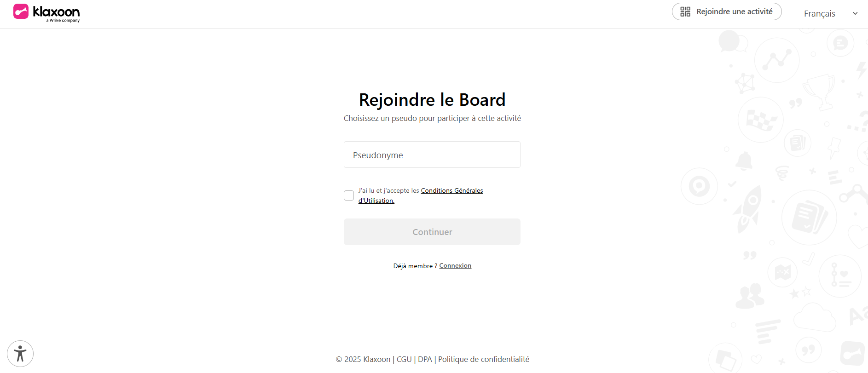Click the faint line chart background icon
Image resolution: width=868 pixels, height=373 pixels.
tap(777, 60)
